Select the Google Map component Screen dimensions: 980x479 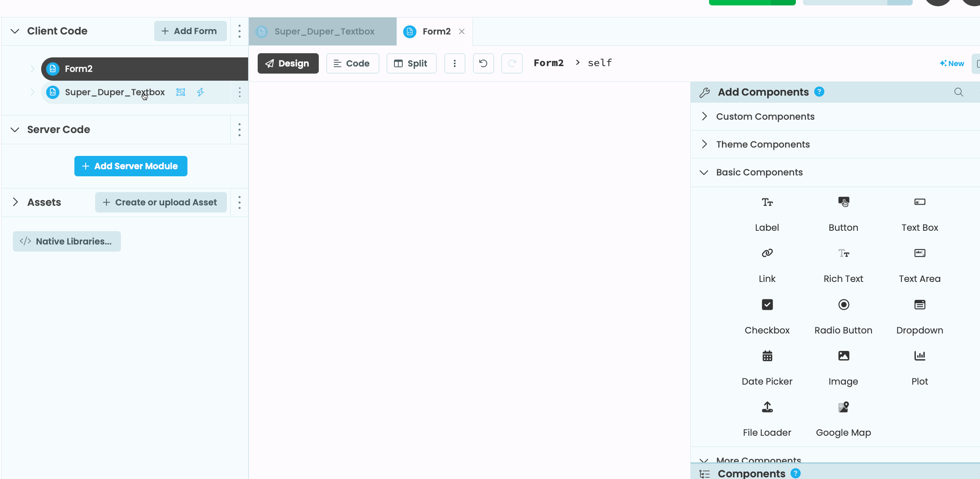coord(843,420)
